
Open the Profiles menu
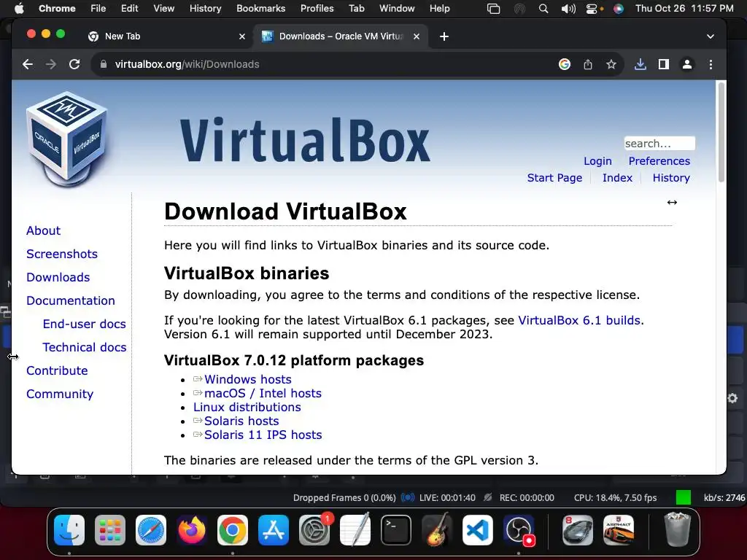pos(317,9)
